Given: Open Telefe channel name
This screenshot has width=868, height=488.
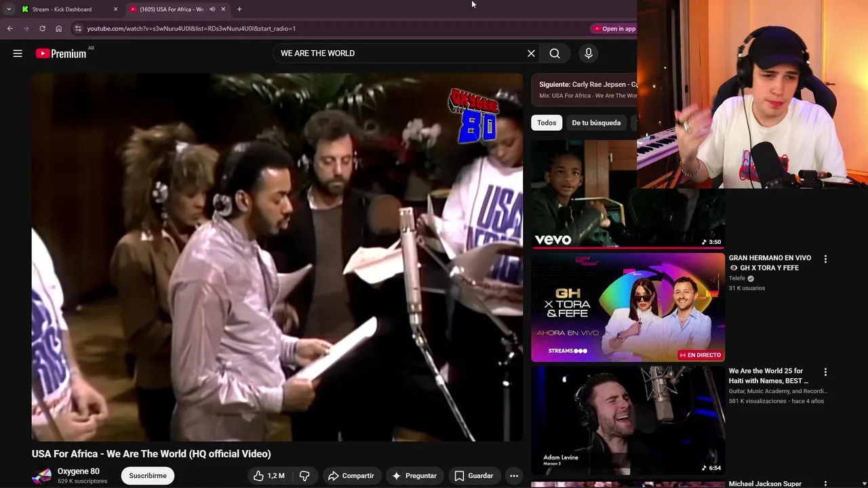Looking at the screenshot, I should click(737, 278).
